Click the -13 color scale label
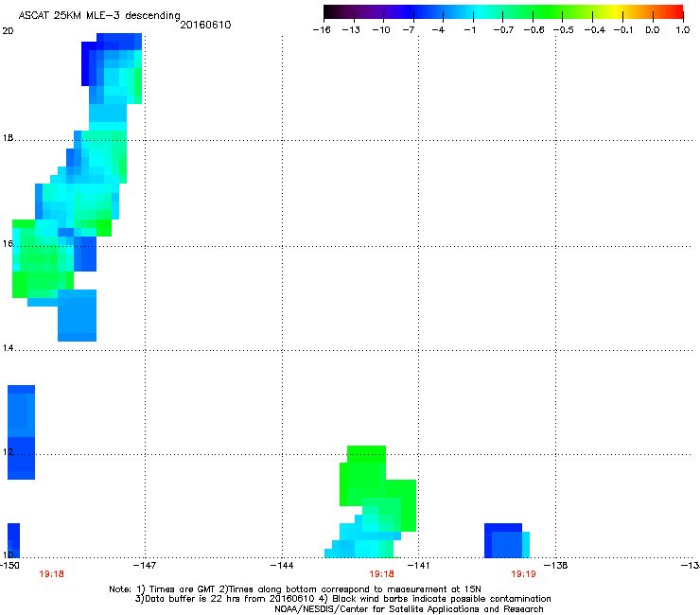 tap(351, 30)
